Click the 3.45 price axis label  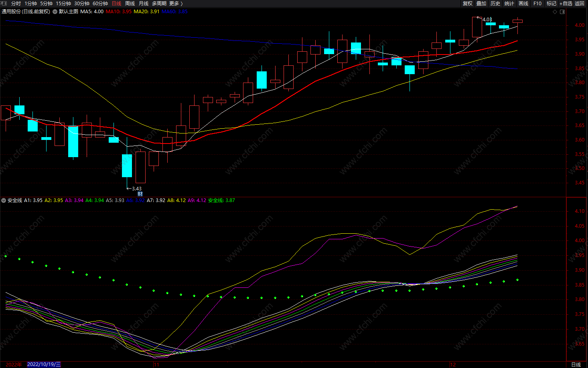(580, 183)
